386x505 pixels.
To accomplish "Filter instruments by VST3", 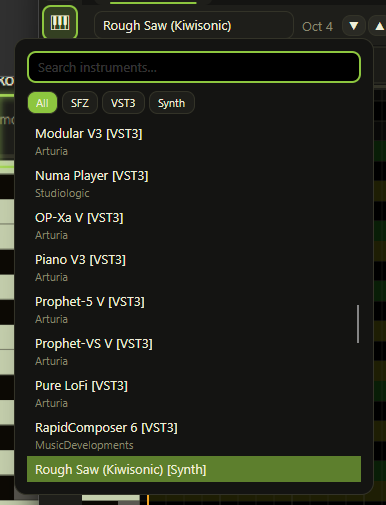I will pyautogui.click(x=123, y=103).
